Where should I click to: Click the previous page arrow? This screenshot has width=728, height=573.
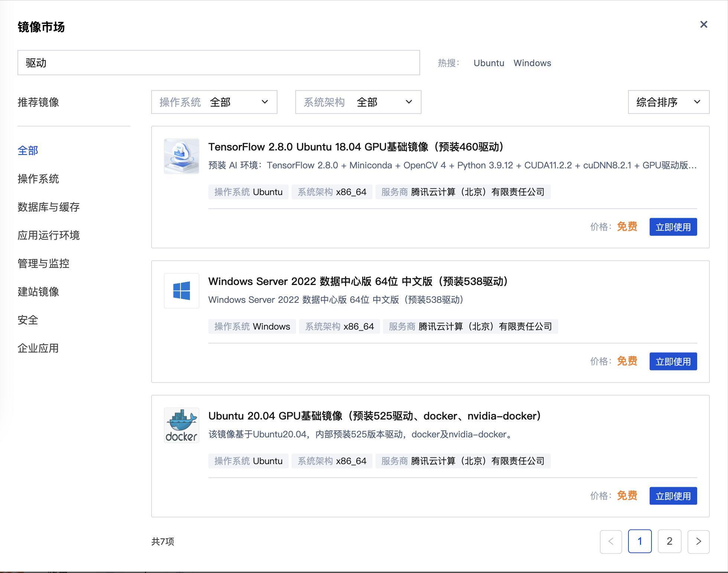click(x=611, y=541)
